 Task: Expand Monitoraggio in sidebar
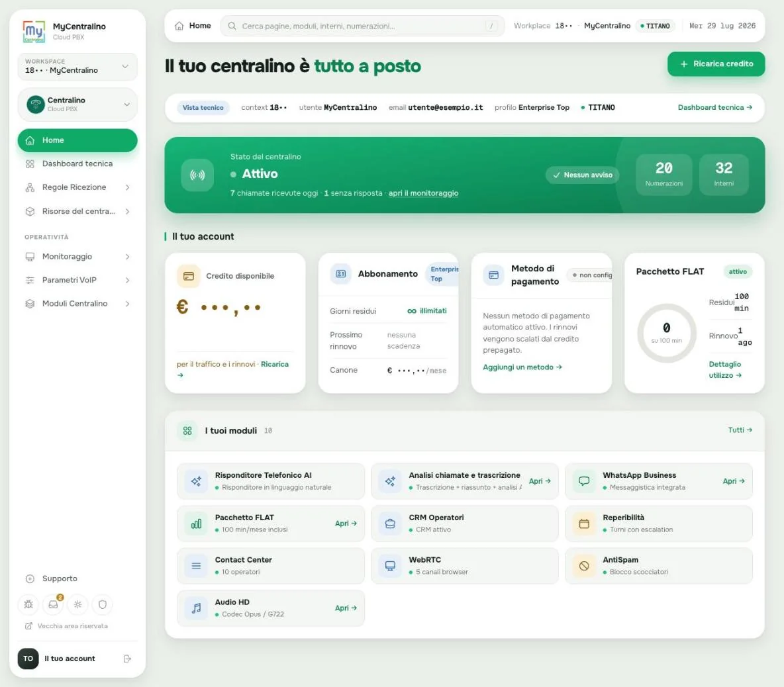77,256
